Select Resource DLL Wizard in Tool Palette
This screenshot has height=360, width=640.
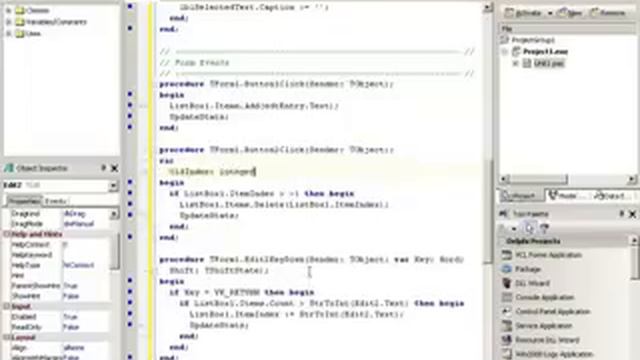(x=547, y=340)
